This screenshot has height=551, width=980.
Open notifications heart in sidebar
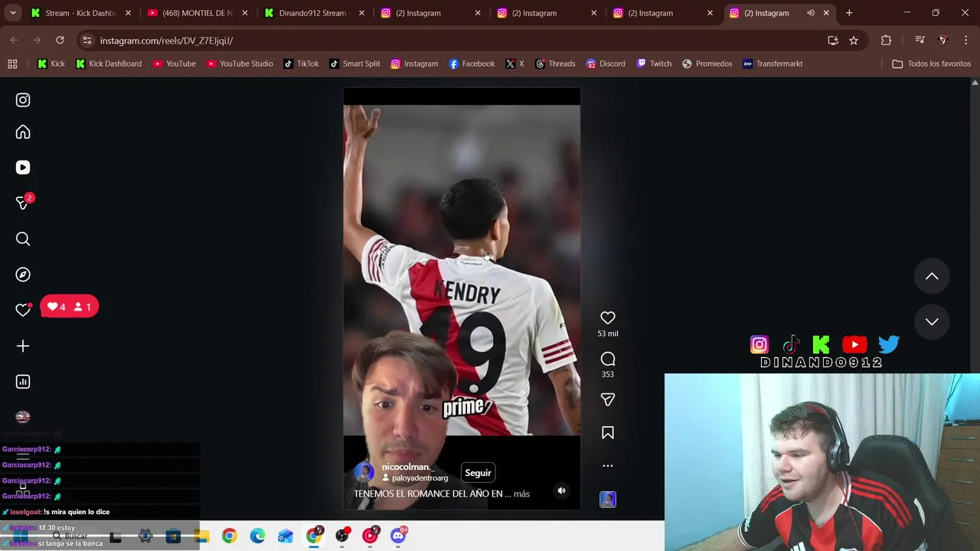pyautogui.click(x=23, y=310)
